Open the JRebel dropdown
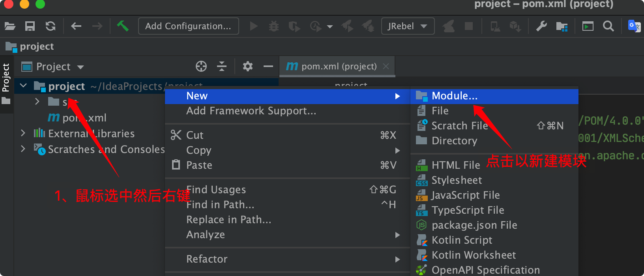 pos(408,26)
